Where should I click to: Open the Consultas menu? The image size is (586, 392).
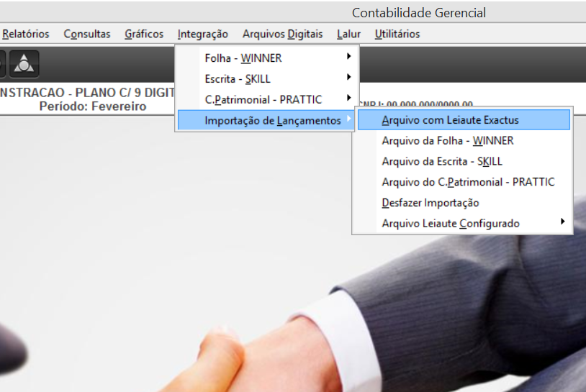[86, 34]
